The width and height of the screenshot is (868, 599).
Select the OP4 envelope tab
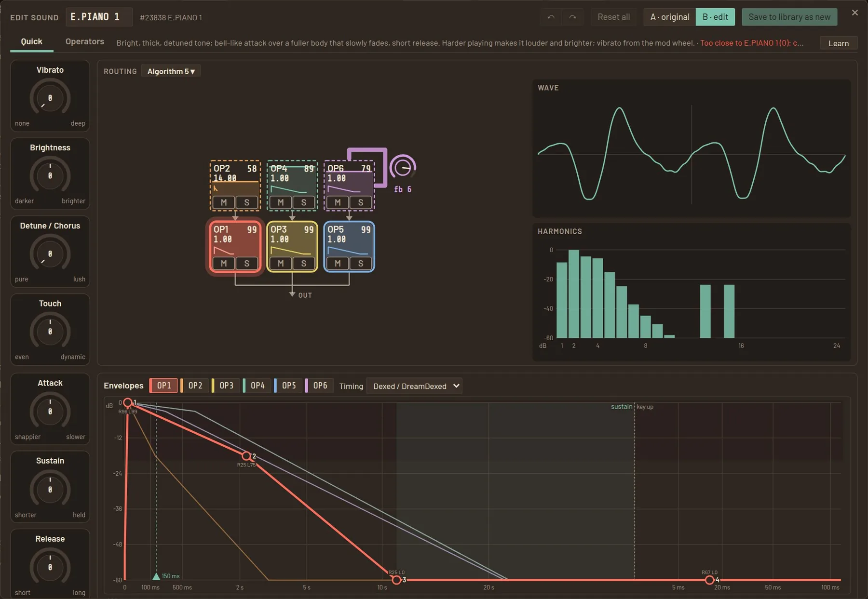coord(258,386)
